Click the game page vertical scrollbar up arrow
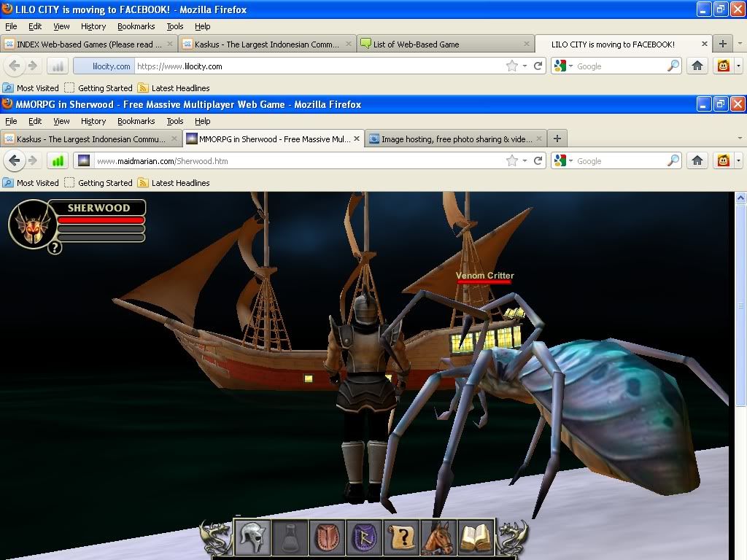747x560 pixels. click(x=741, y=198)
